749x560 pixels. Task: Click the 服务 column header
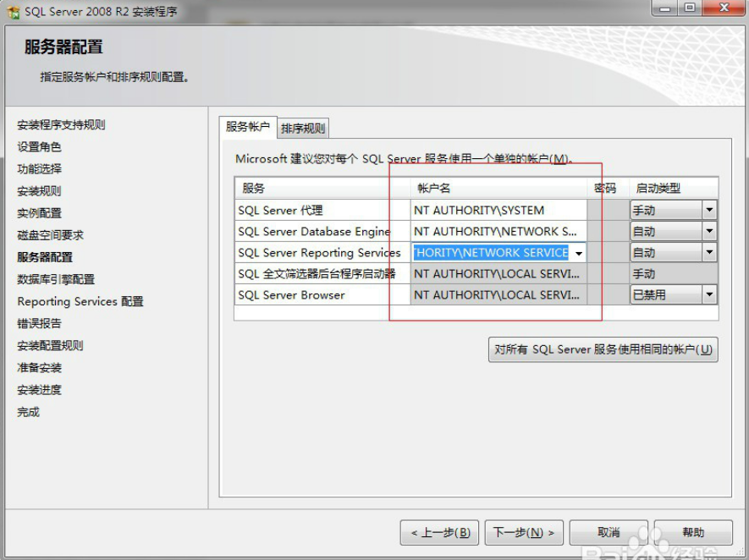tap(322, 188)
